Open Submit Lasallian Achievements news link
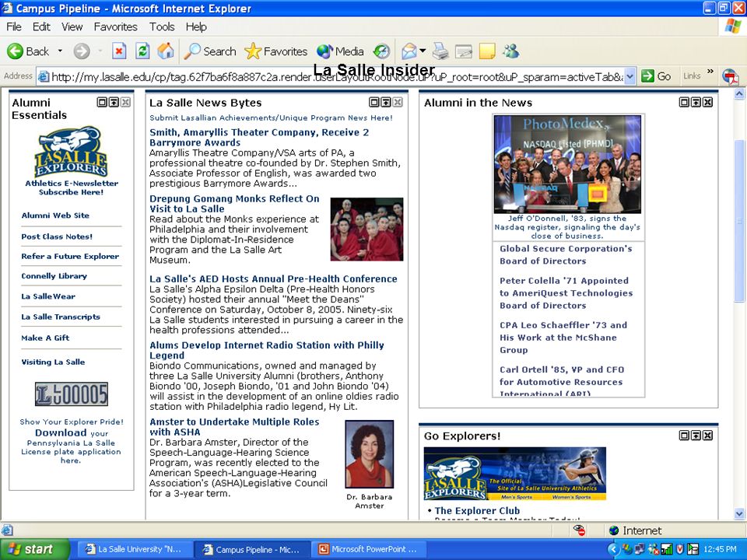The height and width of the screenshot is (560, 747). coord(271,117)
